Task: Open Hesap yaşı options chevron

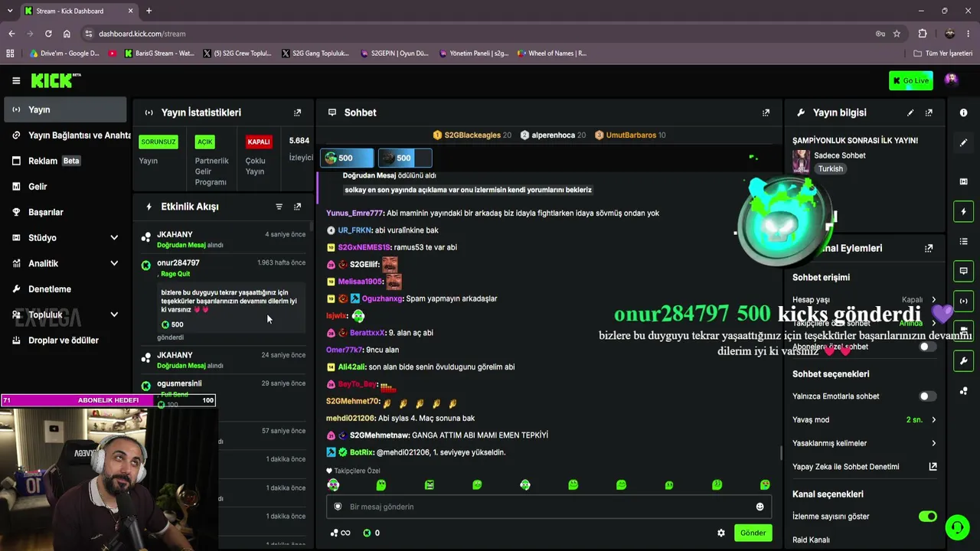Action: click(933, 300)
